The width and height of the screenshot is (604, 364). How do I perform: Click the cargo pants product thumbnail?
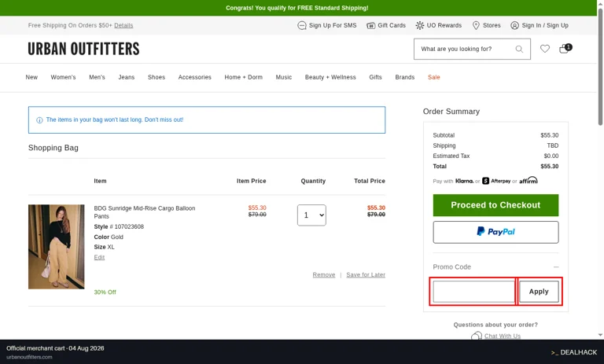[57, 247]
